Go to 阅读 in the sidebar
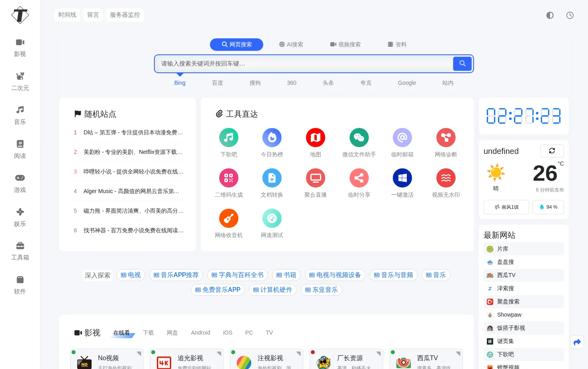Viewport: 588px width, 369px height. [20, 150]
